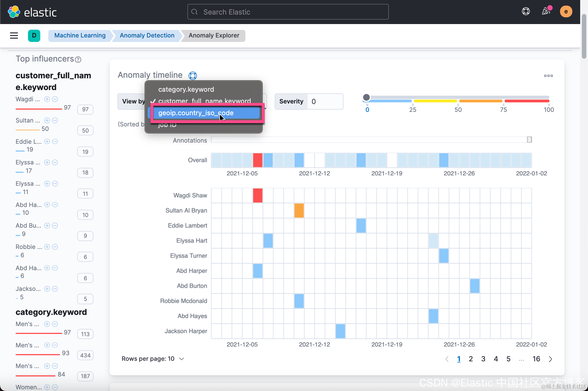Screen dimensions: 588x391
Task: Open the help lifebuoy icon in the header
Action: 526,11
